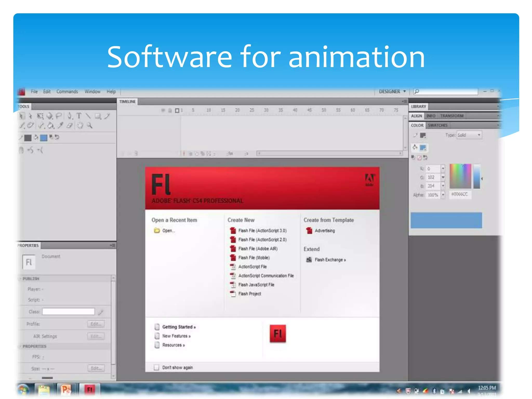This screenshot has height=399, width=532.
Task: Click Swap Colors icon in Tools panel
Action: click(57, 137)
